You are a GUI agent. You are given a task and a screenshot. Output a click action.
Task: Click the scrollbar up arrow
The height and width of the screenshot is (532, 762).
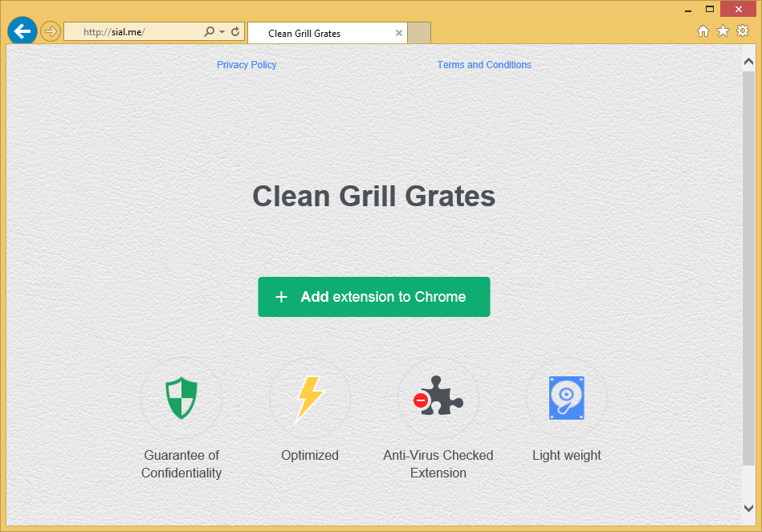tap(748, 62)
